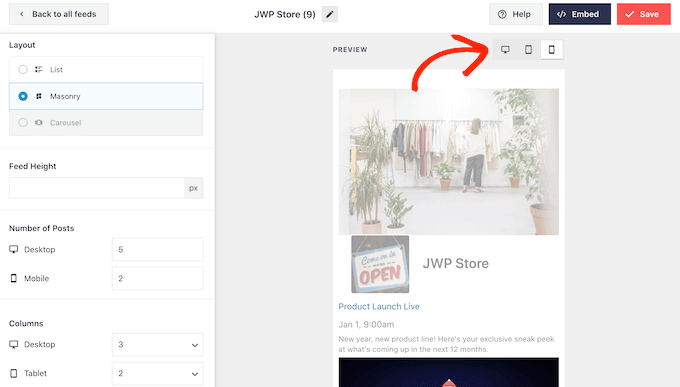Click the dark event image thumbnail
This screenshot has height=387, width=680.
click(x=448, y=372)
